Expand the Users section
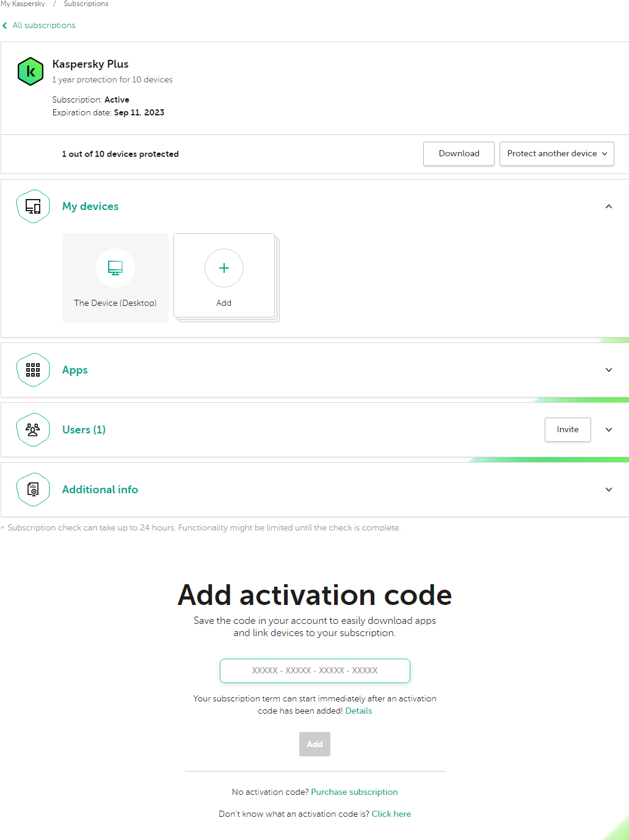Screen dimensions: 629x840 [608, 429]
